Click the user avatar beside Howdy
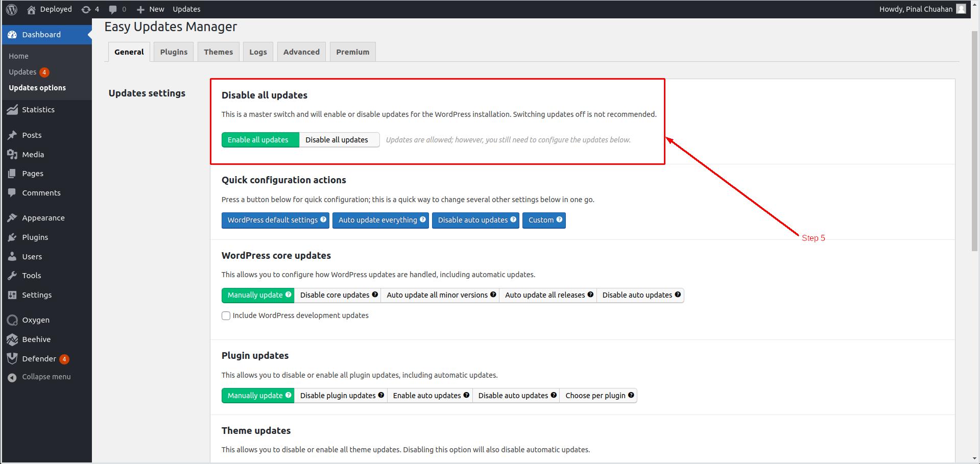The height and width of the screenshot is (464, 980). click(961, 9)
